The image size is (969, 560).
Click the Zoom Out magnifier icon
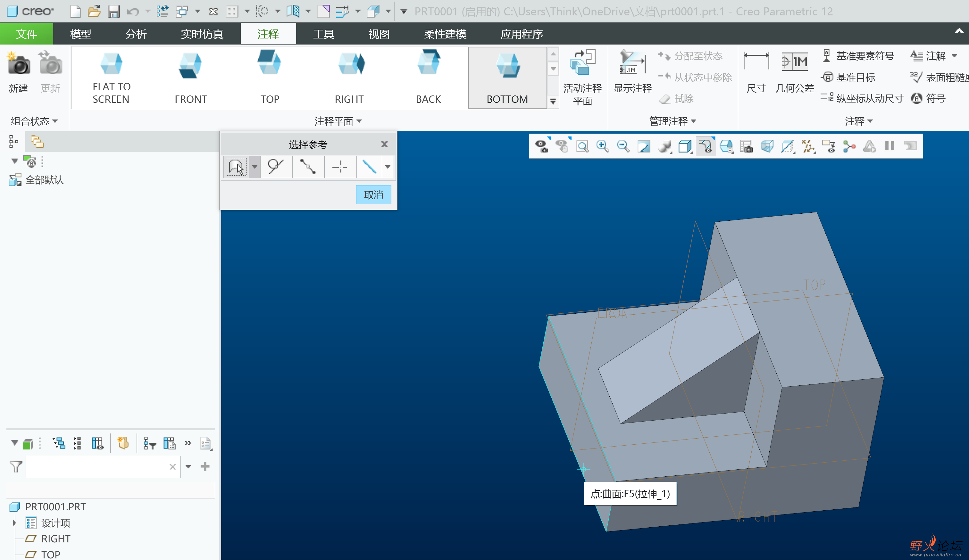(622, 146)
